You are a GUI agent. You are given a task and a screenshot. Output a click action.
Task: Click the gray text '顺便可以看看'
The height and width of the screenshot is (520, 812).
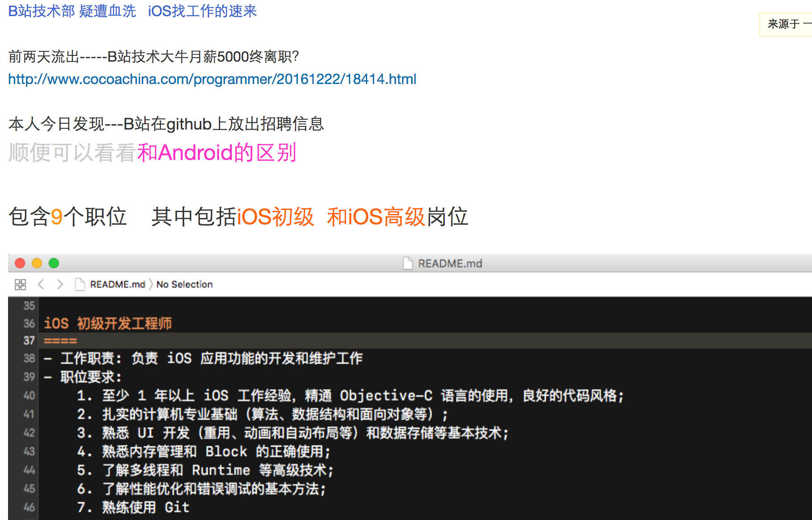click(x=72, y=153)
